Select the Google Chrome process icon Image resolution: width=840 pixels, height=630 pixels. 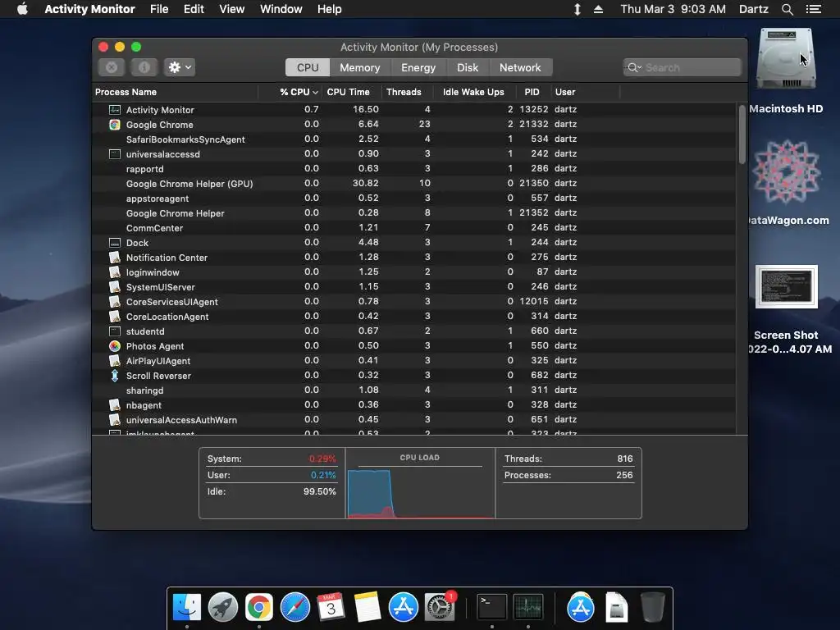pos(115,125)
